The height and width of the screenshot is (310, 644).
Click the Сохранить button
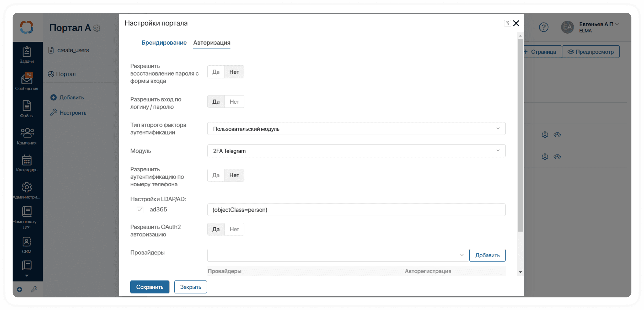click(x=150, y=287)
